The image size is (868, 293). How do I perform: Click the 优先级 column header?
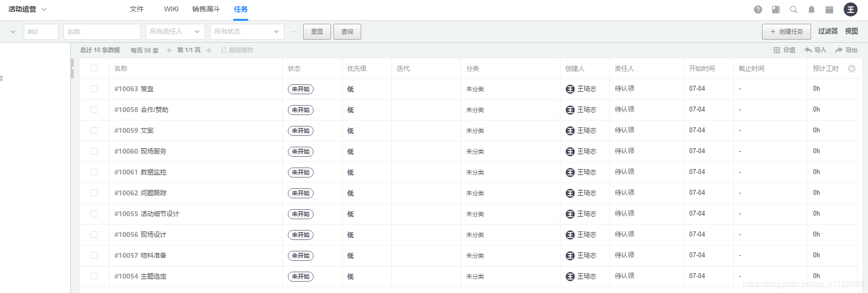tap(357, 68)
